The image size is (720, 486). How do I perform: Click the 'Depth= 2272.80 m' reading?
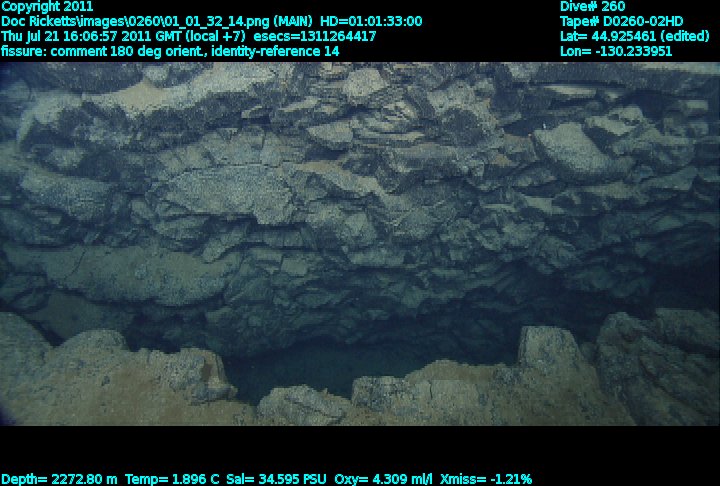click(x=59, y=480)
